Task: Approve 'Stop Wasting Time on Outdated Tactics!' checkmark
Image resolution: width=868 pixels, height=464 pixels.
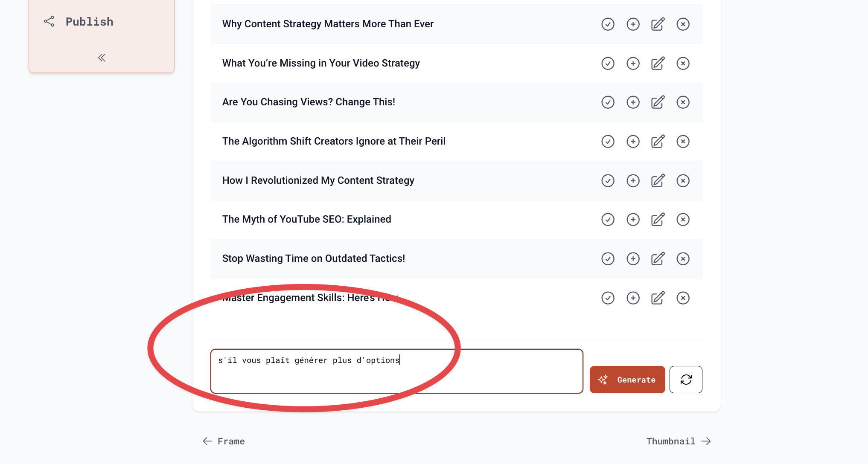Action: point(608,259)
